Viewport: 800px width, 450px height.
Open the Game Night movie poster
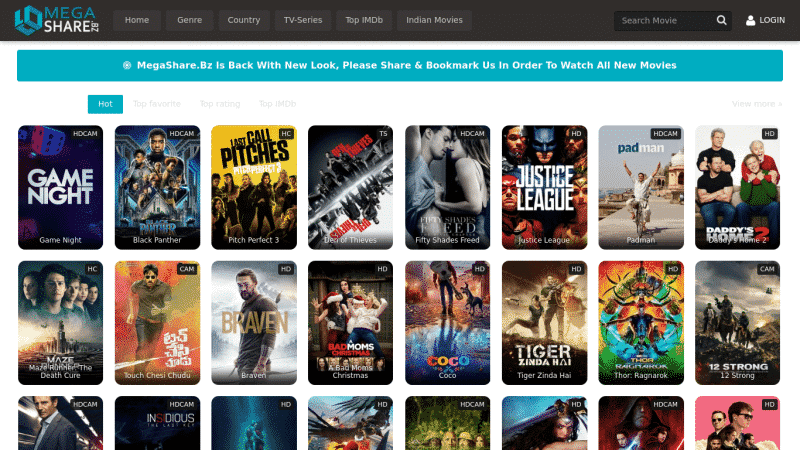60,186
